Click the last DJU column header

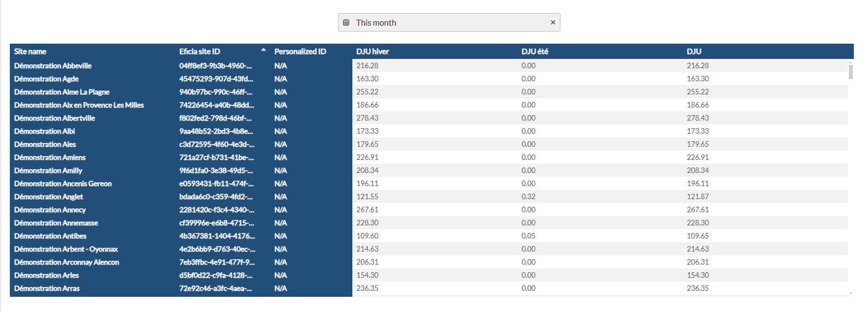click(x=694, y=52)
